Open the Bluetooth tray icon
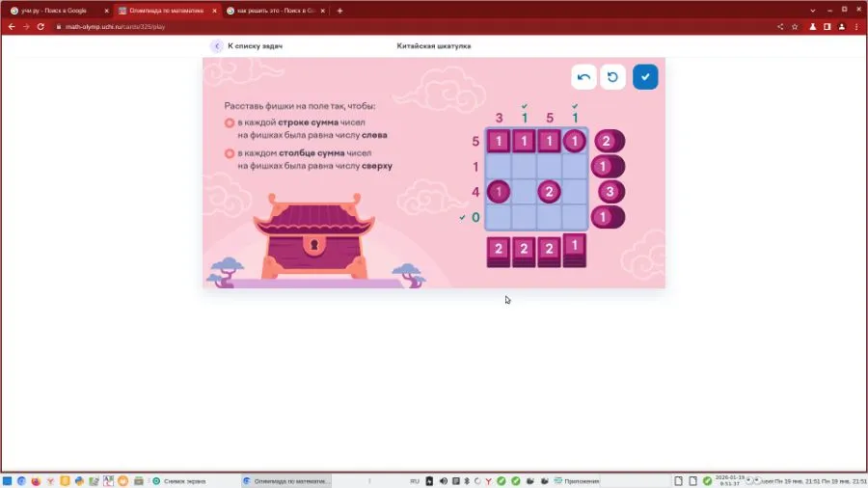 466,481
